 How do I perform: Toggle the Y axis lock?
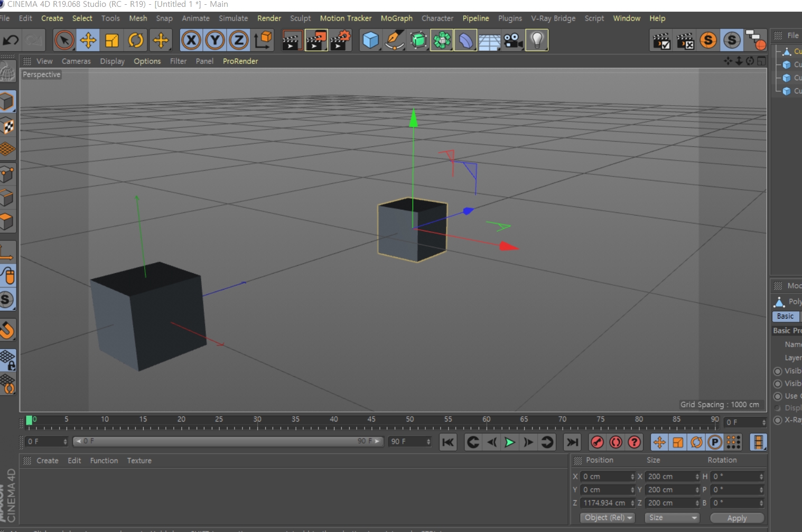(215, 40)
